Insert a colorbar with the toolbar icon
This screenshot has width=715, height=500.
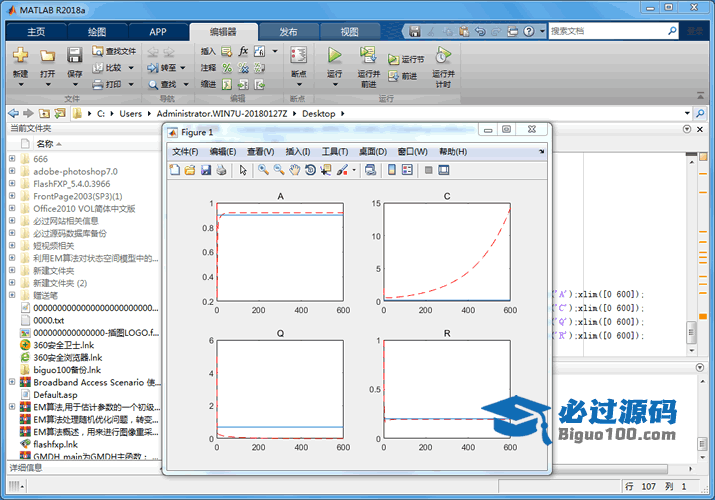(x=391, y=170)
